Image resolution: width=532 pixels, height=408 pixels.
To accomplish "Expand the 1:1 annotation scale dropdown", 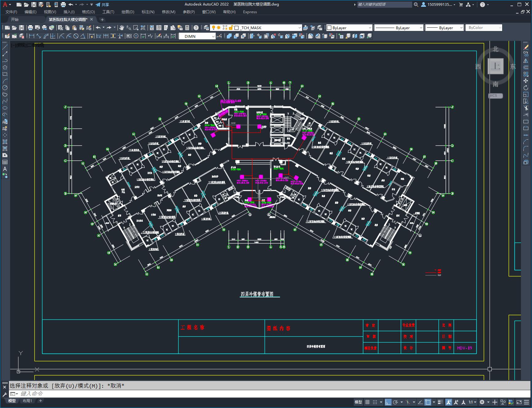I will point(473,402).
